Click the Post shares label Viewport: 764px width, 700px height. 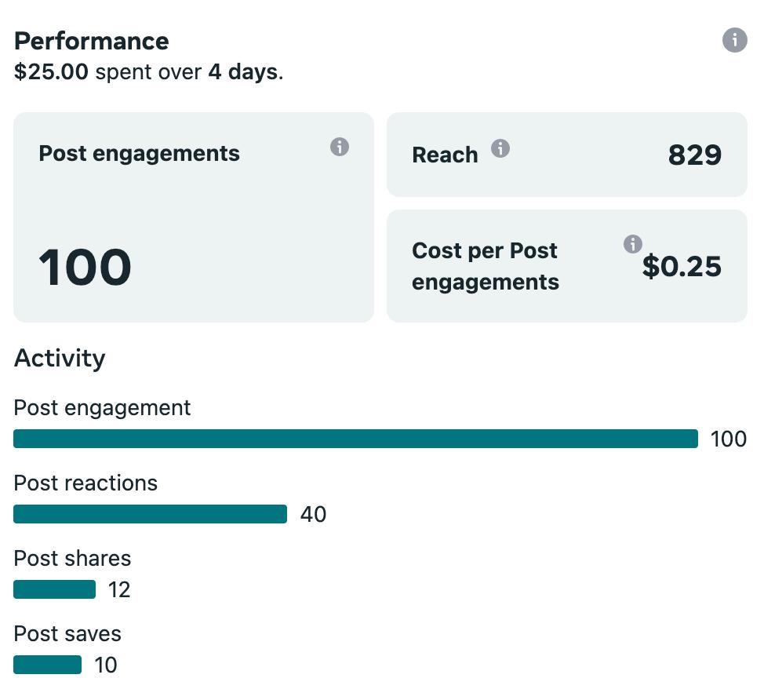click(x=72, y=558)
